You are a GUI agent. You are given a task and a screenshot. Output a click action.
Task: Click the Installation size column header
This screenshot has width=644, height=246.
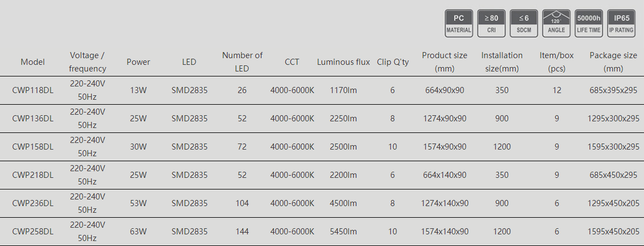[x=502, y=62]
